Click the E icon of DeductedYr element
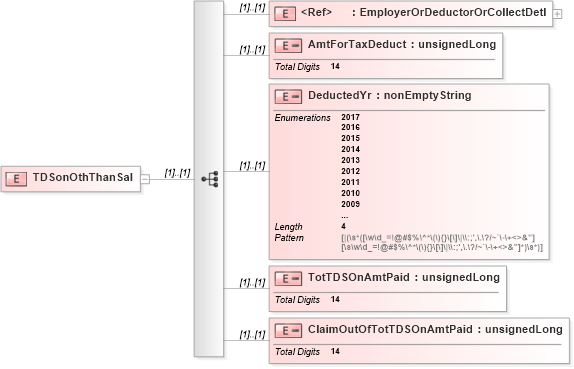The width and height of the screenshot is (574, 369). (288, 97)
